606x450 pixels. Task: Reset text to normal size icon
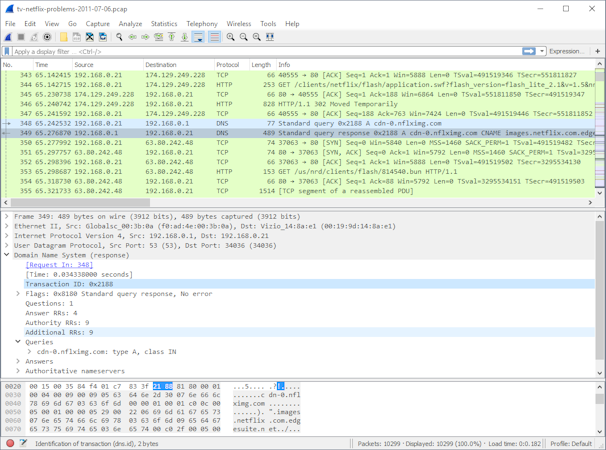(257, 37)
